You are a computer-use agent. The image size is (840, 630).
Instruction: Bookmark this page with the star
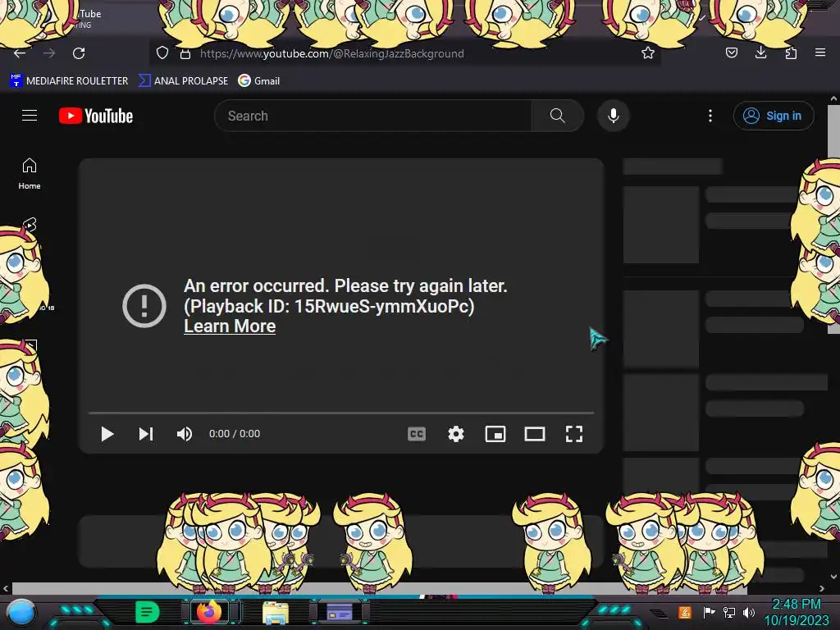coord(648,52)
